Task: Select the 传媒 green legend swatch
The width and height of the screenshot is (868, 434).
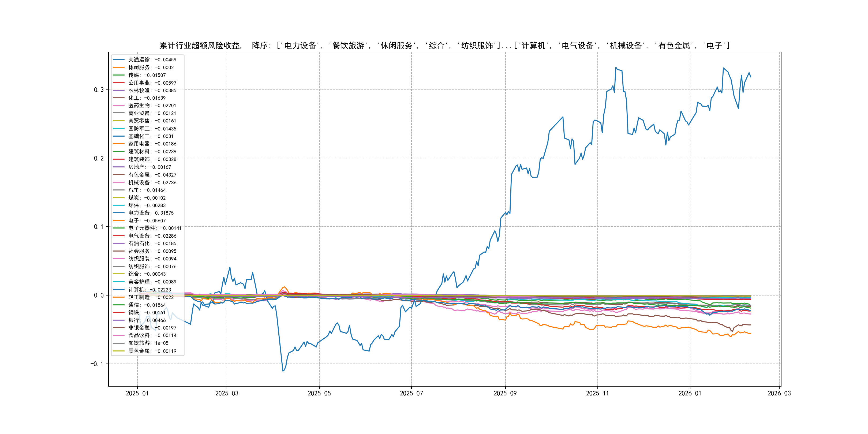Action: [119, 75]
